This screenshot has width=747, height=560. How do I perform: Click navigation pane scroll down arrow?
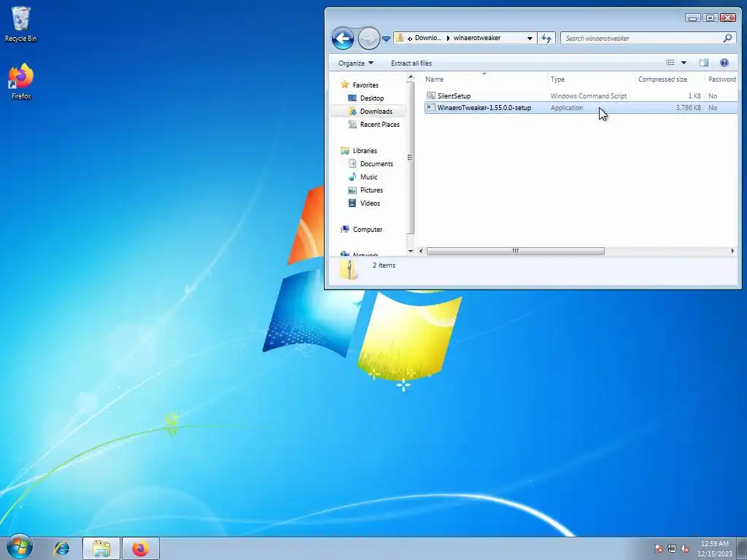[x=411, y=251]
